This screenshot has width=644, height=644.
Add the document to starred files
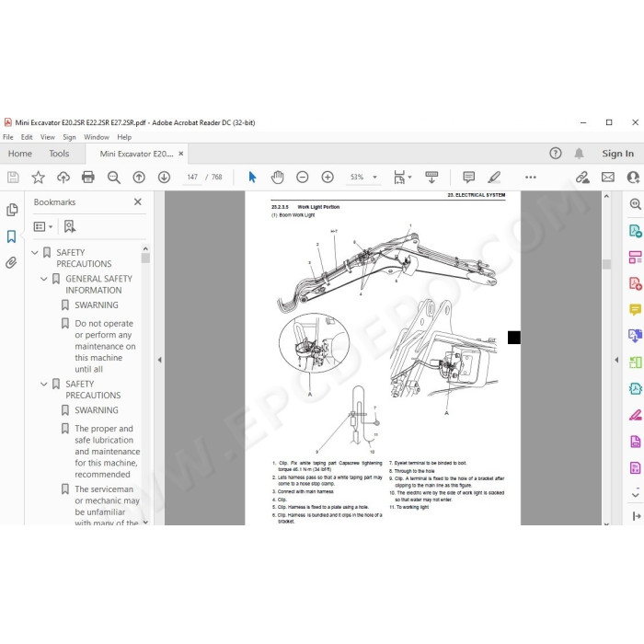coord(39,177)
